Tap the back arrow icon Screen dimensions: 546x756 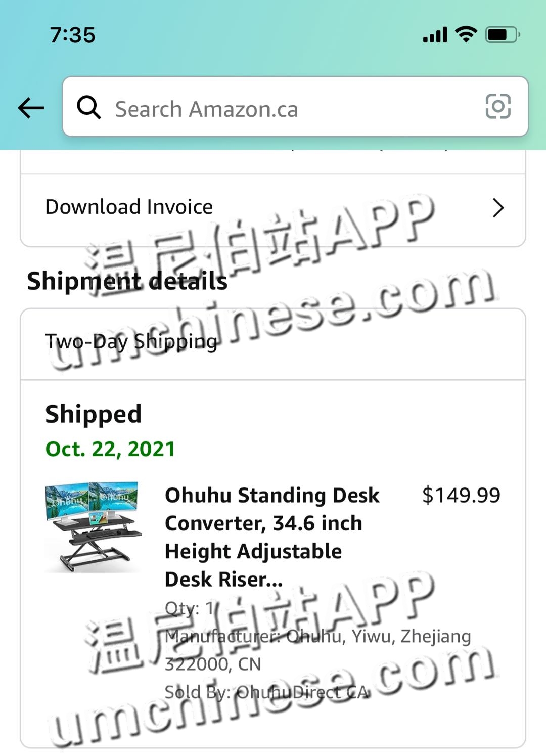[x=31, y=108]
